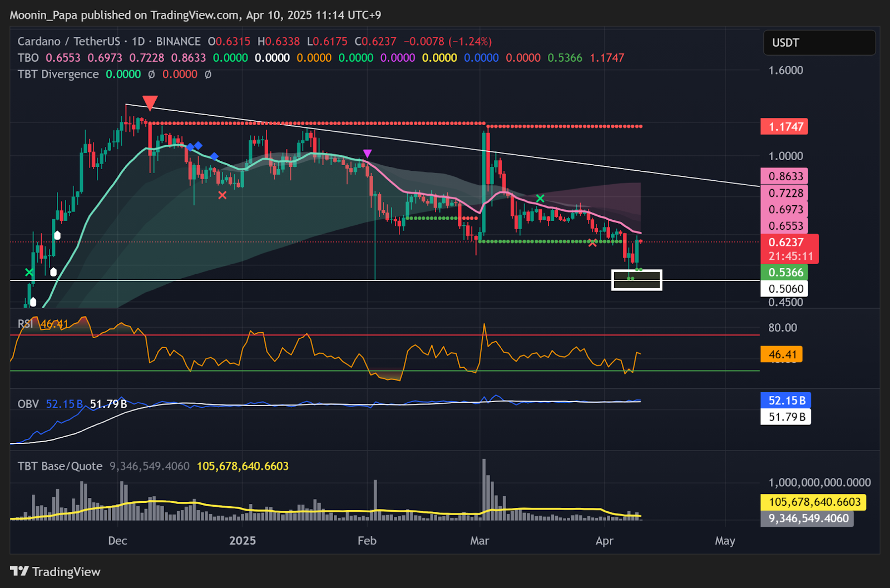Image resolution: width=890 pixels, height=588 pixels.
Task: Select the red downward triangle marker at the price peak
Action: coord(150,103)
